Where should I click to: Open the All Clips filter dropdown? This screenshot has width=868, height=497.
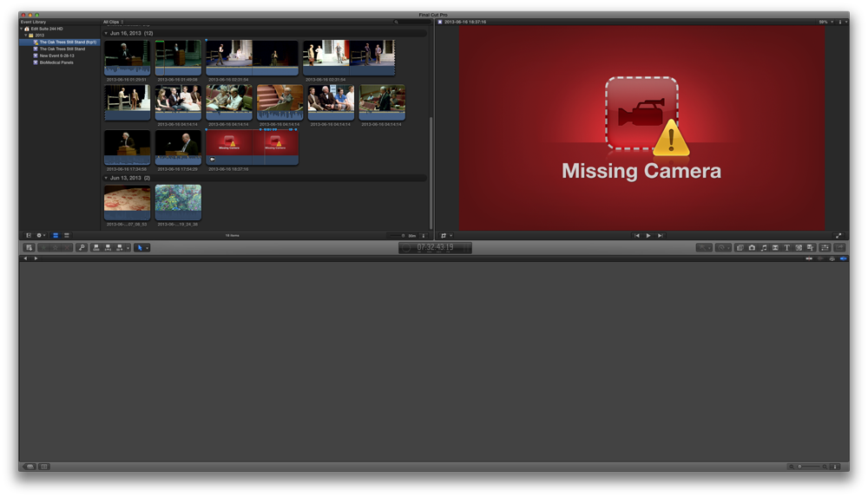click(114, 22)
